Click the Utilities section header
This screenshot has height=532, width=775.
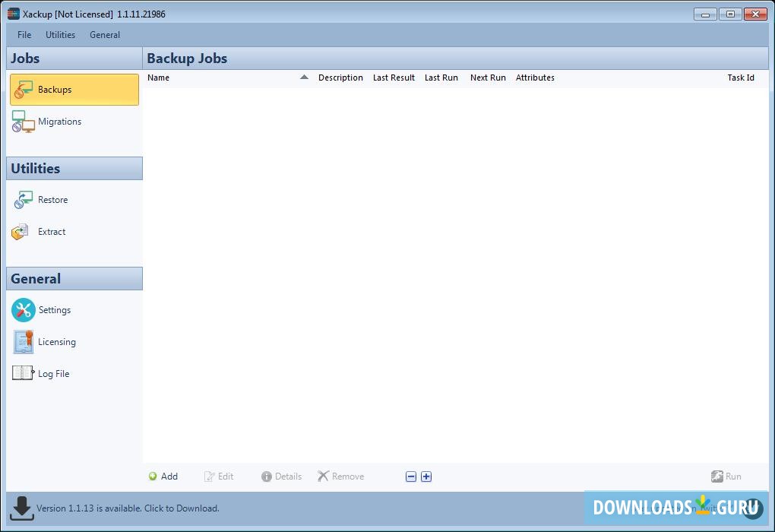(74, 169)
